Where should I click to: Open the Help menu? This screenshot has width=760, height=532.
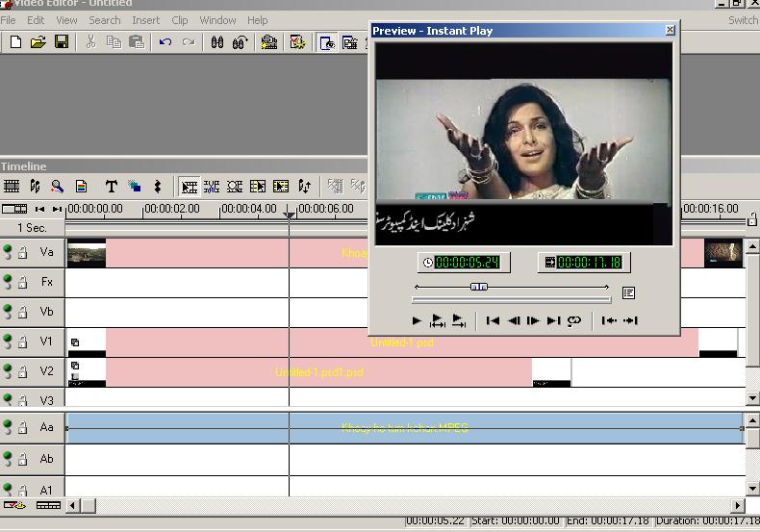pos(258,20)
